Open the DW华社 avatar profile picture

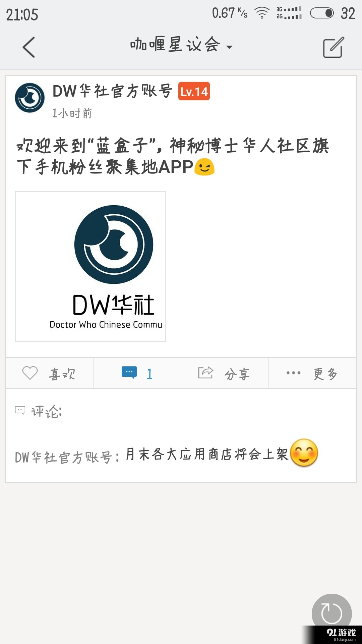tap(30, 98)
